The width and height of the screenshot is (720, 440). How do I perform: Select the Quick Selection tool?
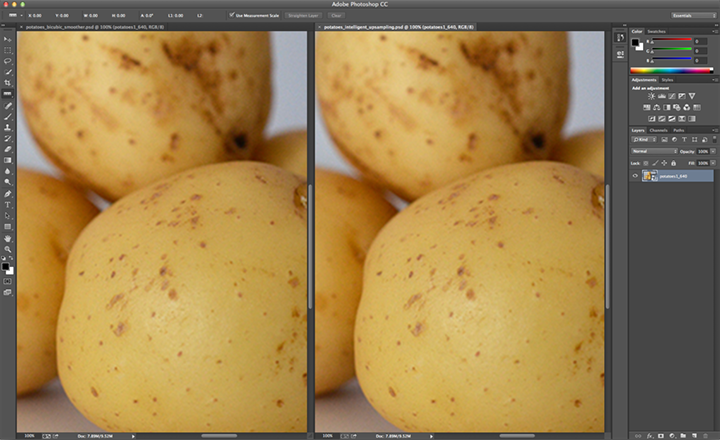[7, 72]
